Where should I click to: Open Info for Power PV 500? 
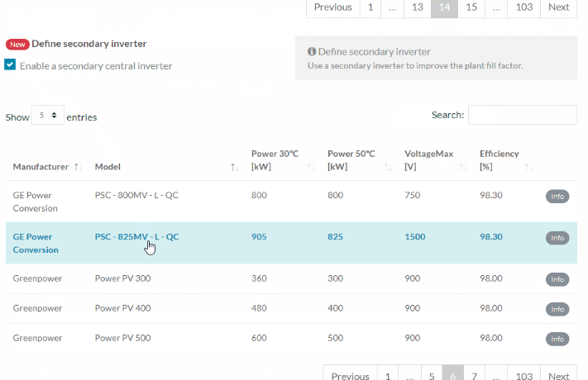557,340
